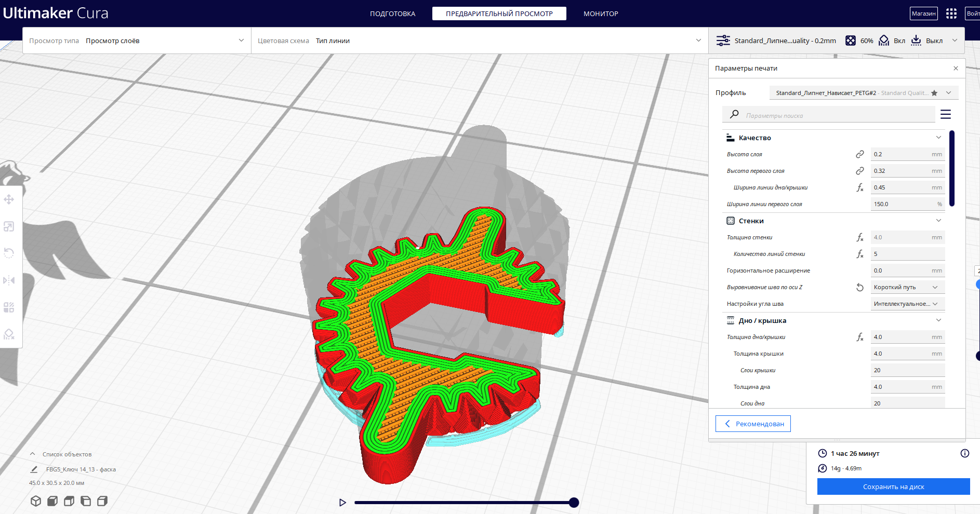Viewport: 980px width, 514px height.
Task: Select the Support Blocker tool
Action: pyautogui.click(x=9, y=334)
